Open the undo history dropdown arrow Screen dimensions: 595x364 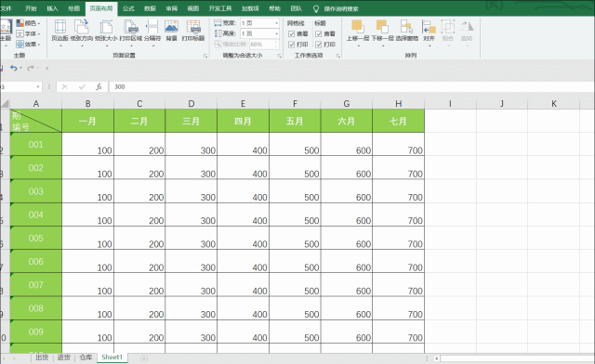(20, 69)
